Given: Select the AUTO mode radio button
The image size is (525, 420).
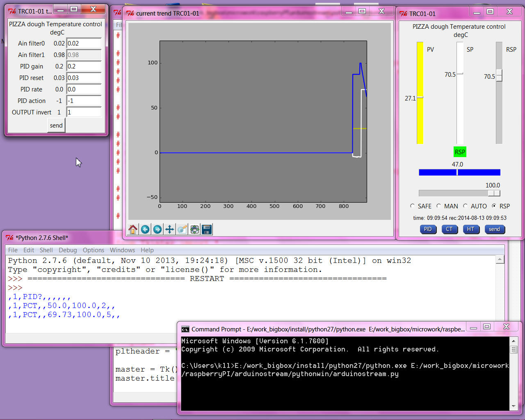Looking at the screenshot, I should coord(465,206).
